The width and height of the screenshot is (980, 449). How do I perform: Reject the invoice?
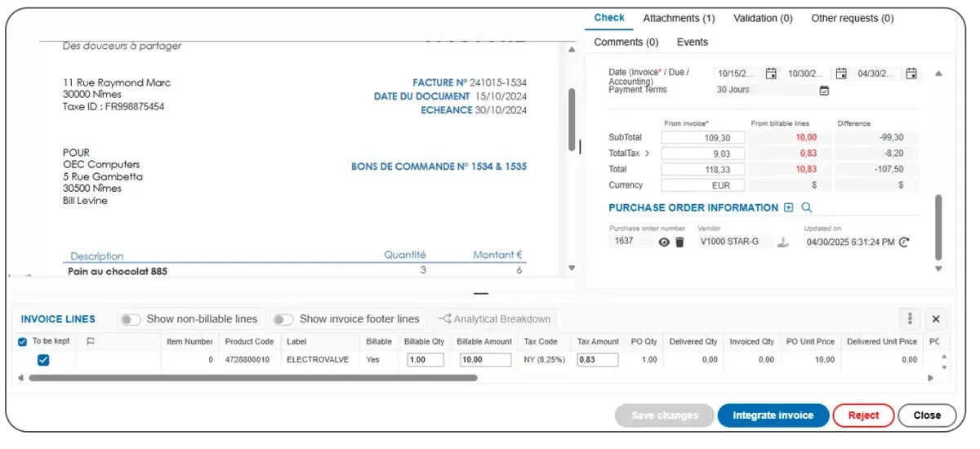863,416
